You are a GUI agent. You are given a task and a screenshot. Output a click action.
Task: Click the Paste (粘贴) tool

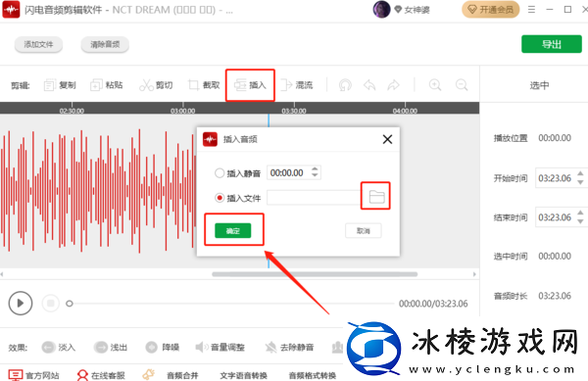pos(107,85)
